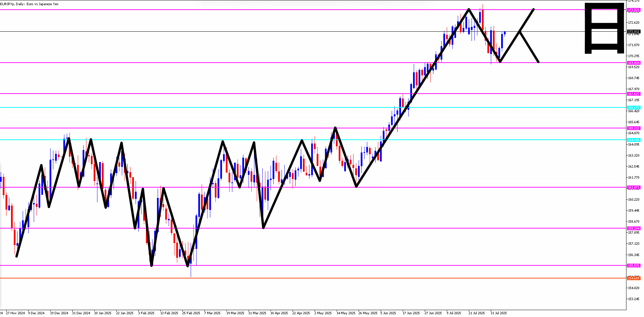Click the 5 Jun 2025 date label
This screenshot has width=644, height=317.
click(x=389, y=313)
